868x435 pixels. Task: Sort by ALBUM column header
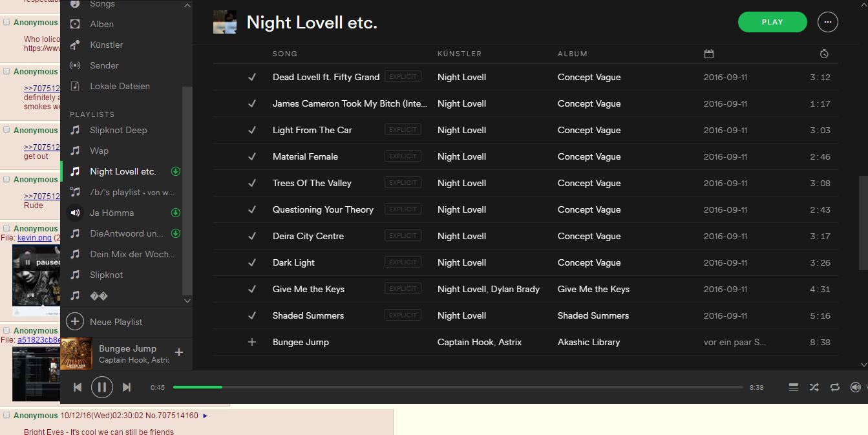tap(573, 54)
